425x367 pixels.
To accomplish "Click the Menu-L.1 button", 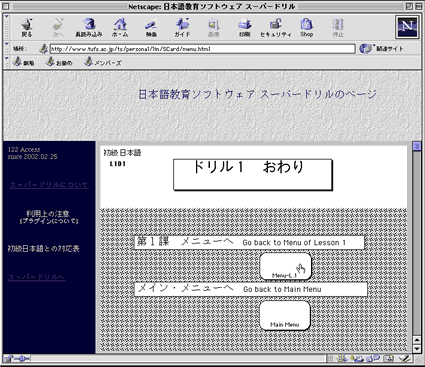I will [285, 266].
